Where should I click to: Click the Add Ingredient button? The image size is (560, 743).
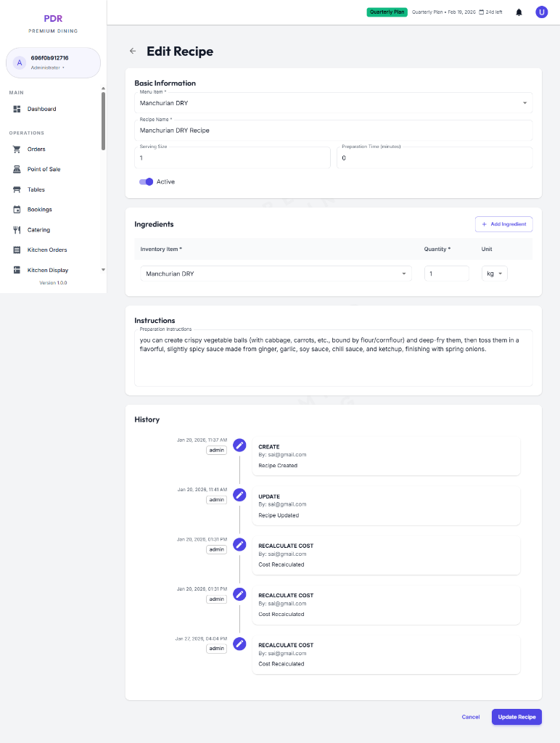pos(503,224)
